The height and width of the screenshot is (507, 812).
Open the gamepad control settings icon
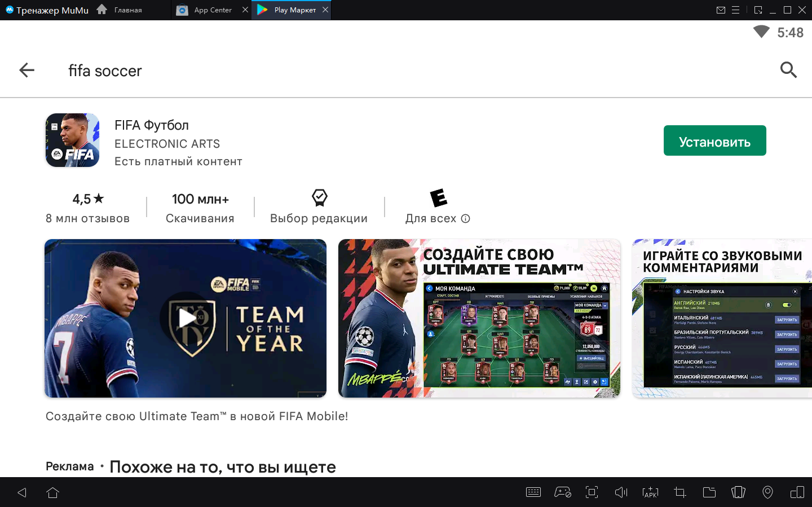[x=562, y=492]
